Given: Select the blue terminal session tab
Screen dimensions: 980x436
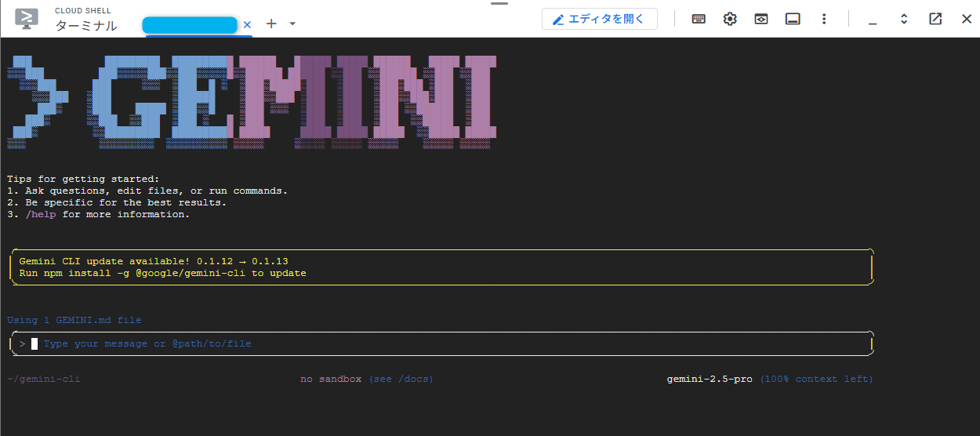Looking at the screenshot, I should pyautogui.click(x=190, y=25).
